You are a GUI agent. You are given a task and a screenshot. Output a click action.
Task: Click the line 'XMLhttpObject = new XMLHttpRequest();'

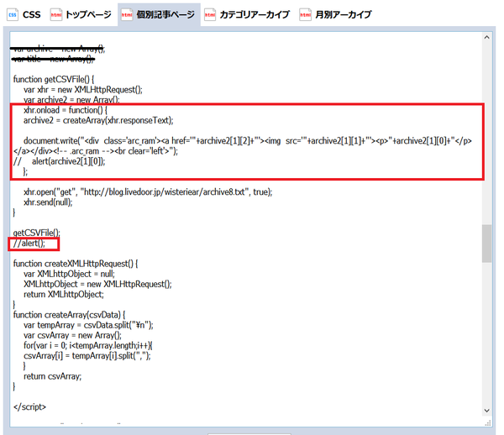pyautogui.click(x=97, y=285)
